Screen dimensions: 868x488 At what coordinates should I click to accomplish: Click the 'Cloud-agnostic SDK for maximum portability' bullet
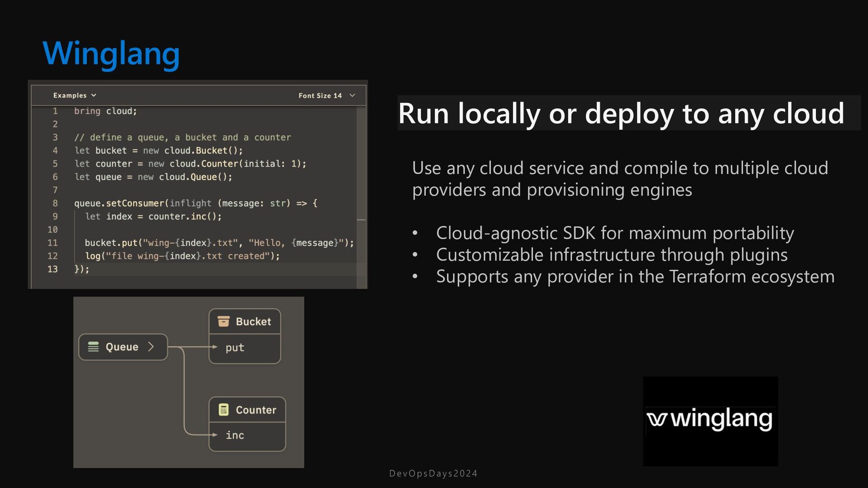click(x=615, y=233)
